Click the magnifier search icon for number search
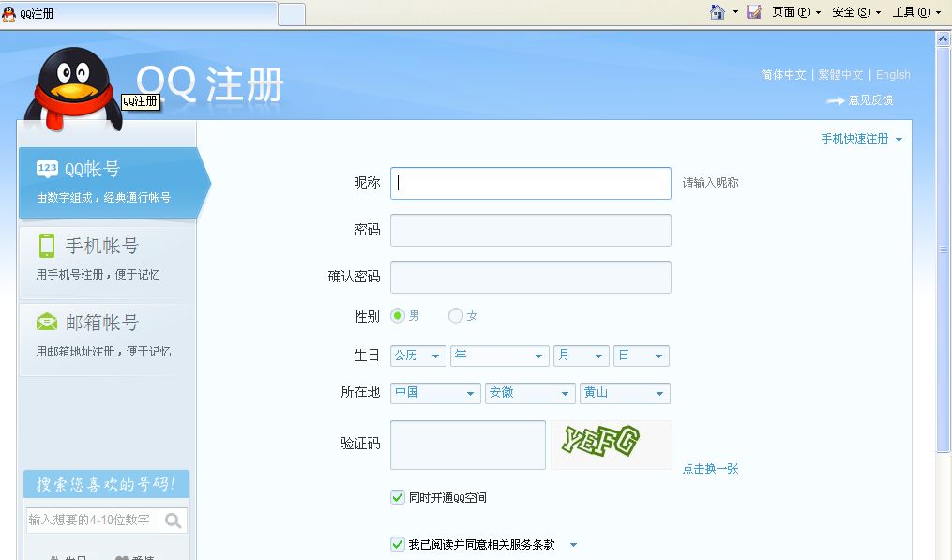The height and width of the screenshot is (560, 952). click(173, 521)
